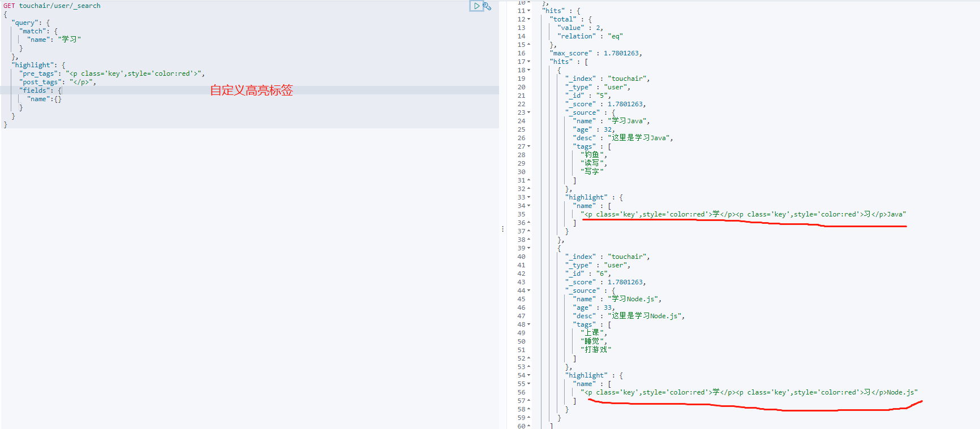980x429 pixels.
Task: Click the "_id" : "6" line
Action: [588, 274]
